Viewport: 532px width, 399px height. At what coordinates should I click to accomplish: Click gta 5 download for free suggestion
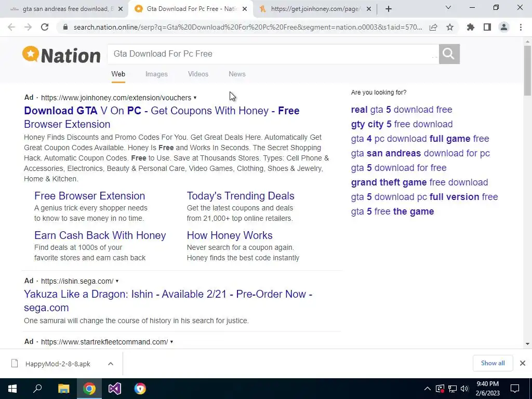(x=398, y=168)
